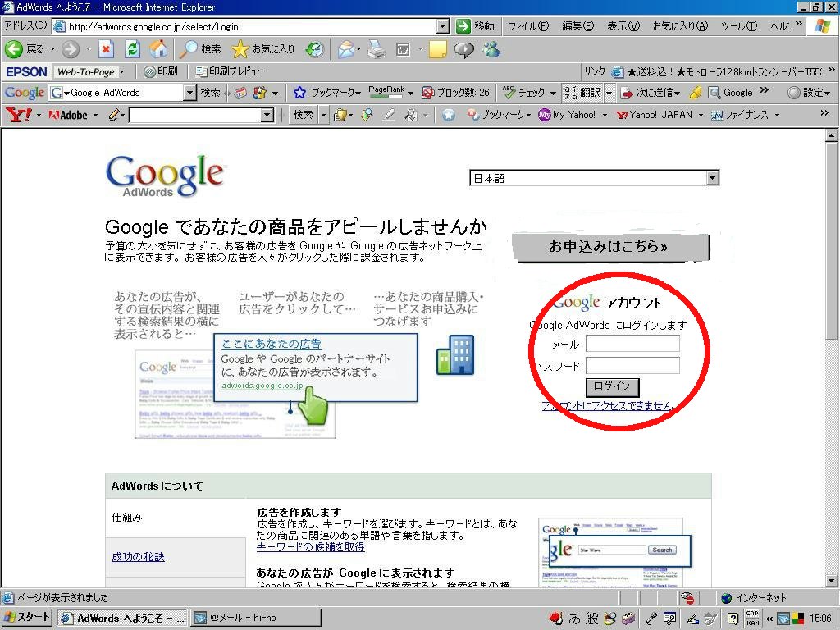Expand the Yahoo toolbar search box dropdown
Image resolution: width=840 pixels, height=630 pixels.
tap(267, 115)
